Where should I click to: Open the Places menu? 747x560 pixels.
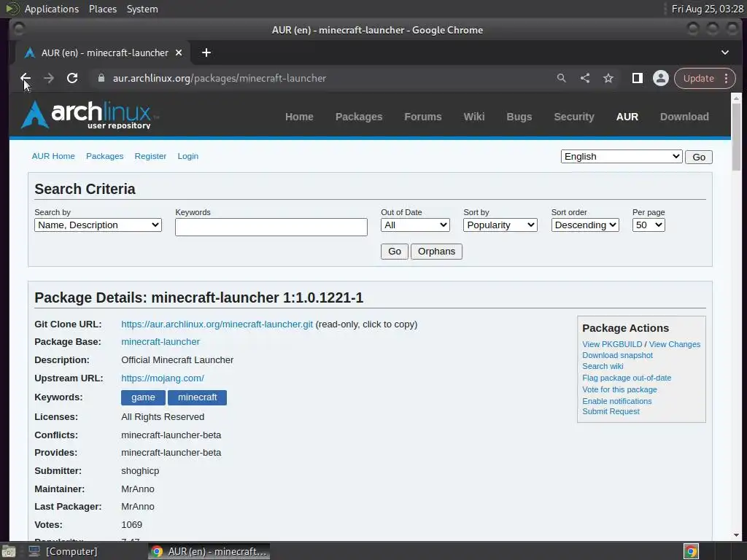tap(102, 9)
